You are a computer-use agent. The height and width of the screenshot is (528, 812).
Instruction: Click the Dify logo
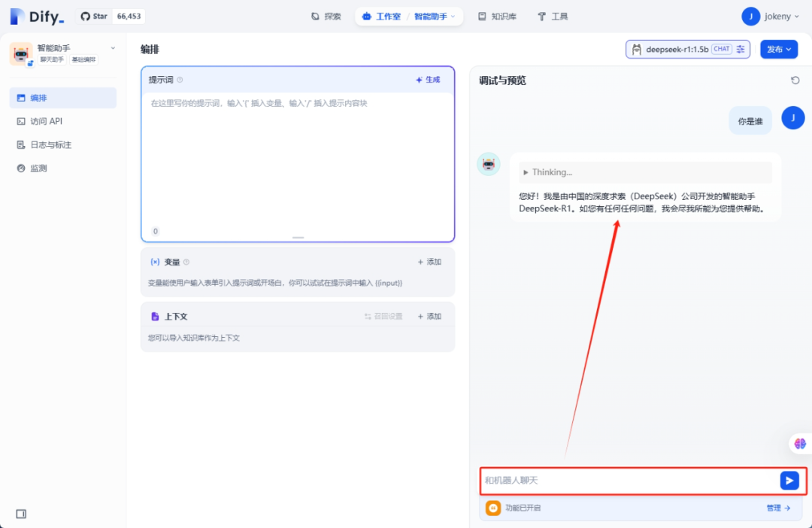coord(38,17)
